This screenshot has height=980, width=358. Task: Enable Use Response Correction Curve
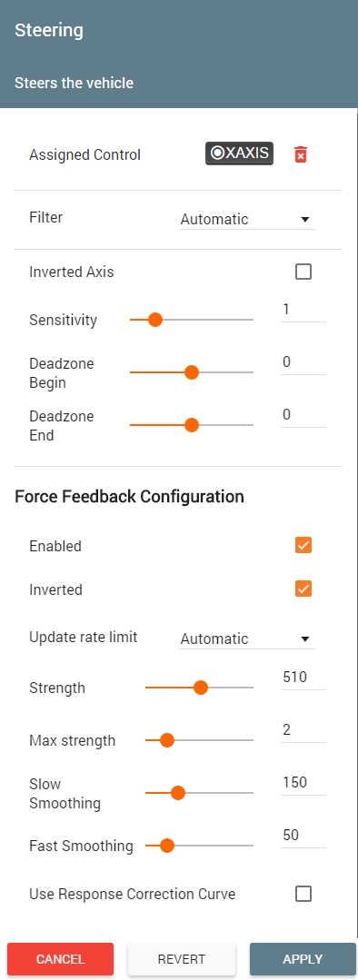303,894
